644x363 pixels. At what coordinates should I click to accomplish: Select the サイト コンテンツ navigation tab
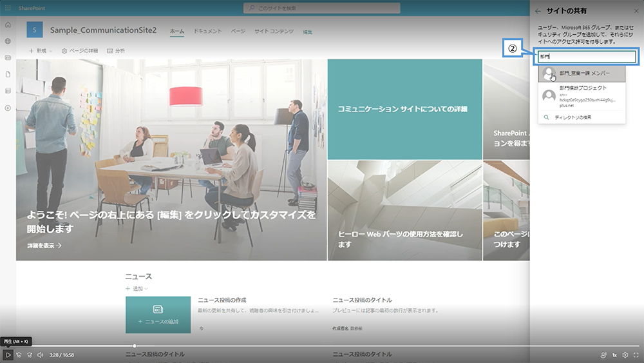click(274, 31)
